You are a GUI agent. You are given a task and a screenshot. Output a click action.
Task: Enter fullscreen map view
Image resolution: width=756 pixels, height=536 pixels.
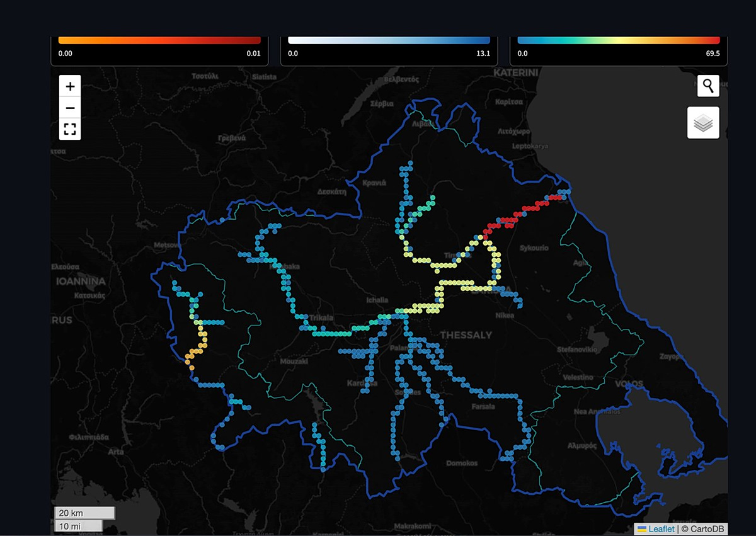pos(70,130)
